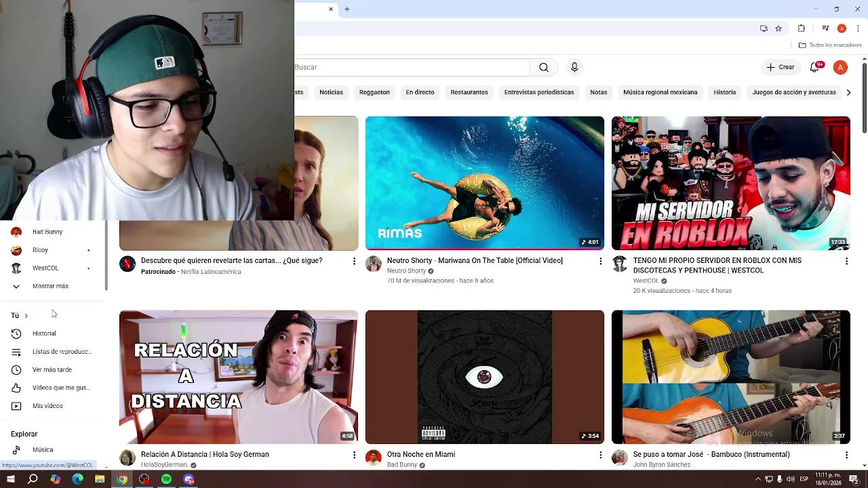Open Chrome three-dot menu
This screenshot has height=488, width=868.
[859, 28]
